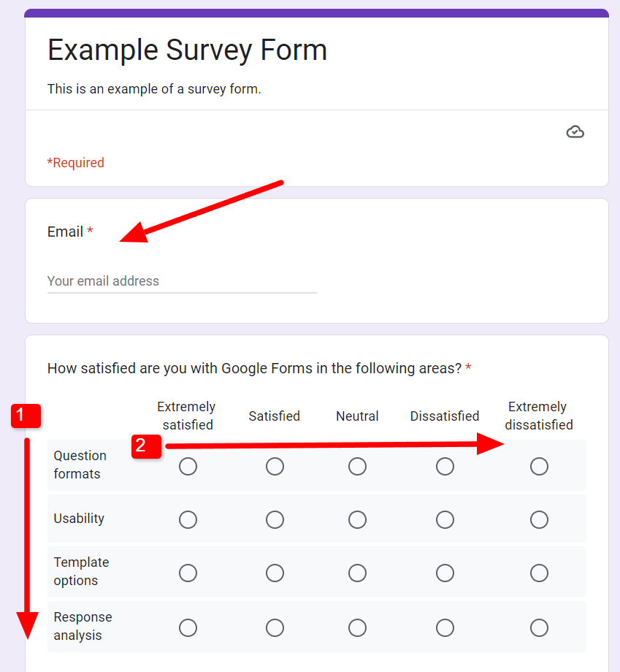
Task: Select Neutral for Question formats
Action: coord(357,466)
